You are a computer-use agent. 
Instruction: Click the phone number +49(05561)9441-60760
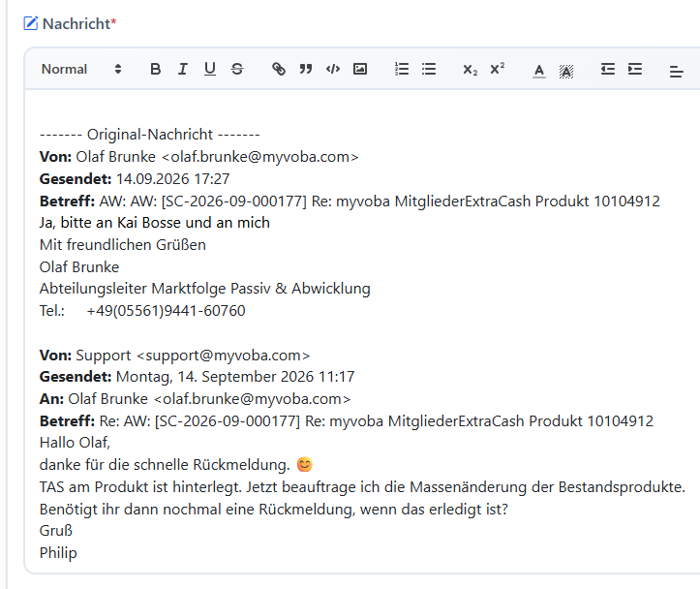pyautogui.click(x=167, y=311)
